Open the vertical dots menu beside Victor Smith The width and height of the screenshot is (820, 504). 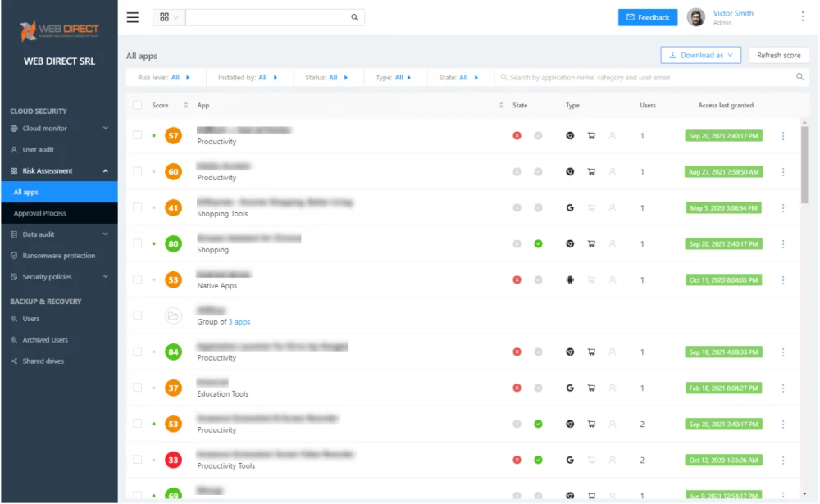pyautogui.click(x=802, y=16)
